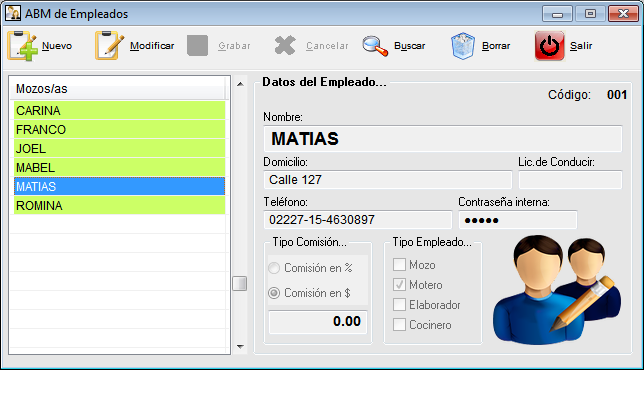Click the Nombre field showing MATIAS
Viewport: 644px width, 400px height.
(x=443, y=139)
